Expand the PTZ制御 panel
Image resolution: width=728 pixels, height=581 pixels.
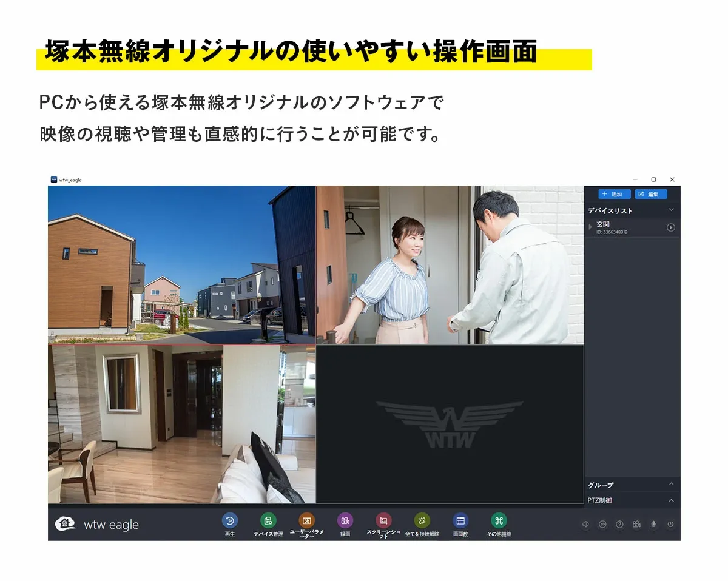670,500
